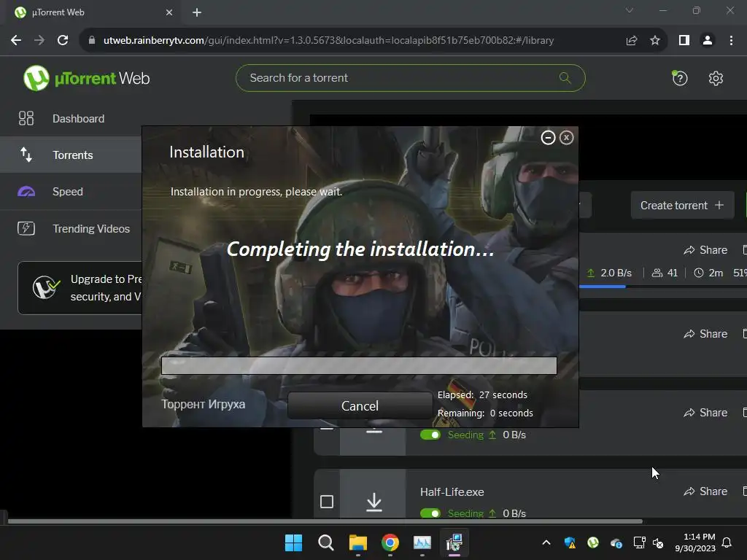Open a new browser tab
This screenshot has width=747, height=560.
pyautogui.click(x=197, y=12)
